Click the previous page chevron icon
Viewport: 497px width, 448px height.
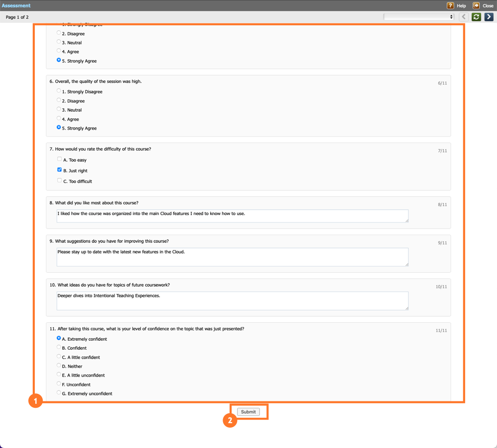pyautogui.click(x=463, y=16)
